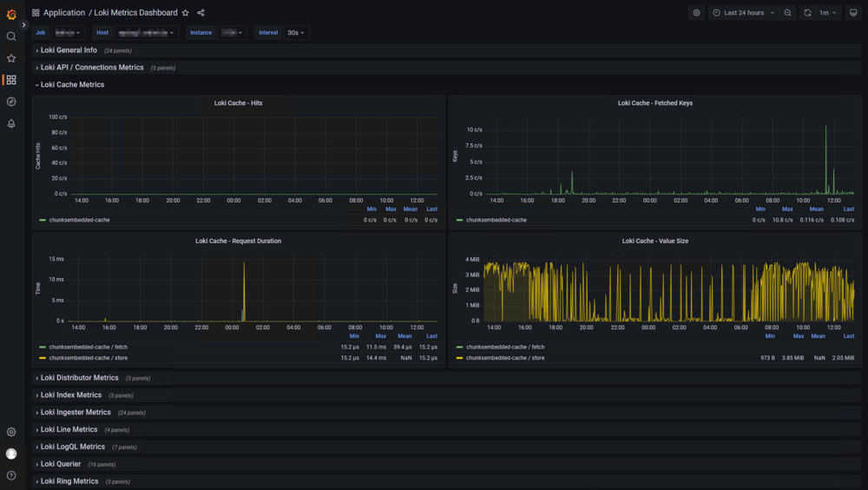Image resolution: width=868 pixels, height=490 pixels.
Task: Open the Alerting bell icon
Action: [11, 123]
